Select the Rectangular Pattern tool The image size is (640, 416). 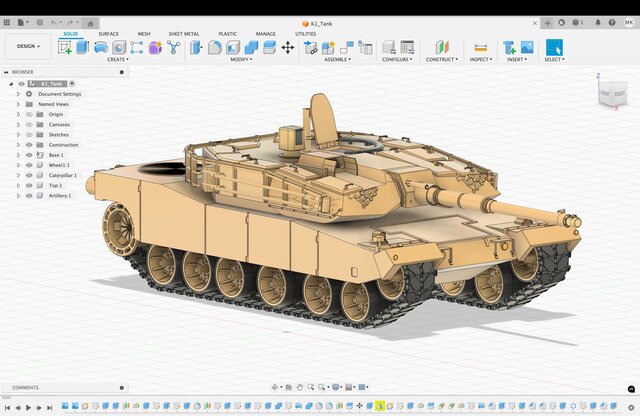(137, 47)
